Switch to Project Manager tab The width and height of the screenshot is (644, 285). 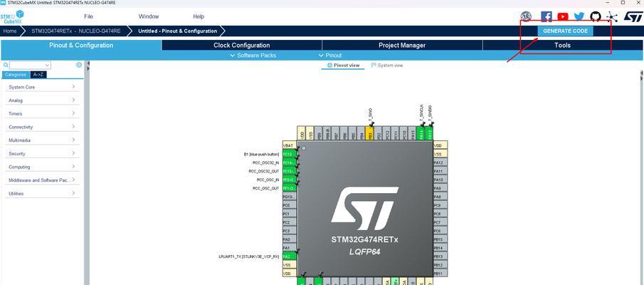point(402,45)
